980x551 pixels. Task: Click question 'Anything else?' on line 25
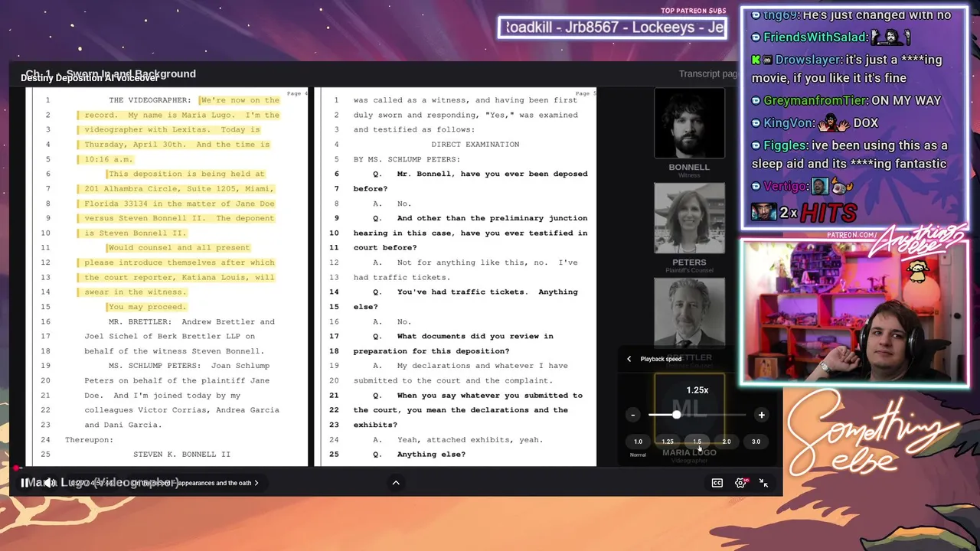pyautogui.click(x=431, y=455)
